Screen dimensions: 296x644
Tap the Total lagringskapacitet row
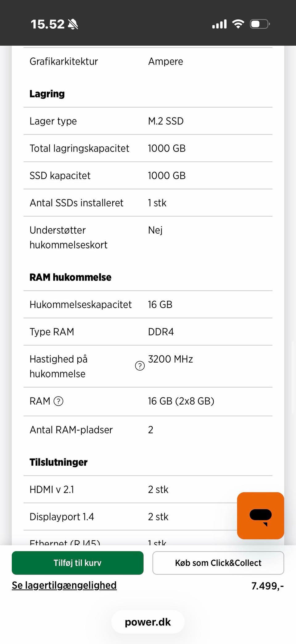[x=148, y=148]
